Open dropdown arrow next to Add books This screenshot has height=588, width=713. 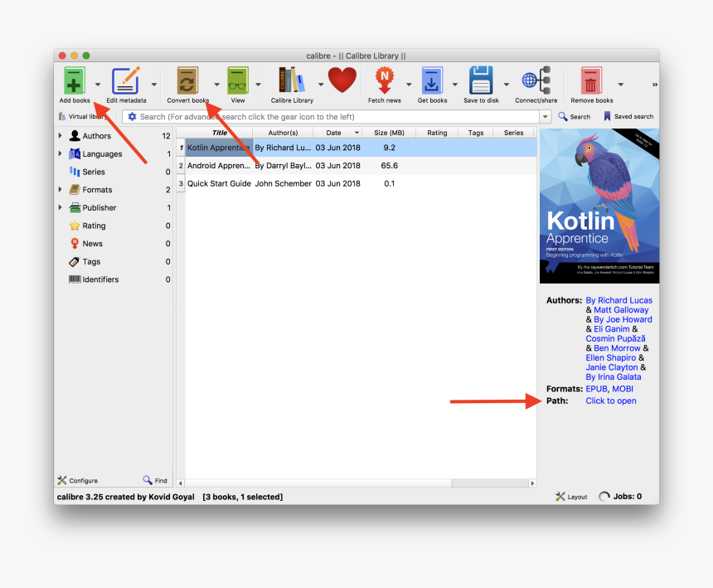(x=98, y=85)
